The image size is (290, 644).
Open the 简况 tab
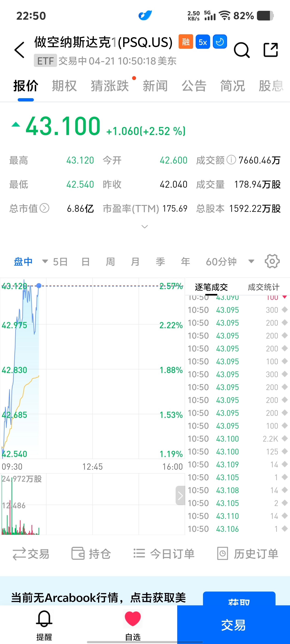point(232,86)
